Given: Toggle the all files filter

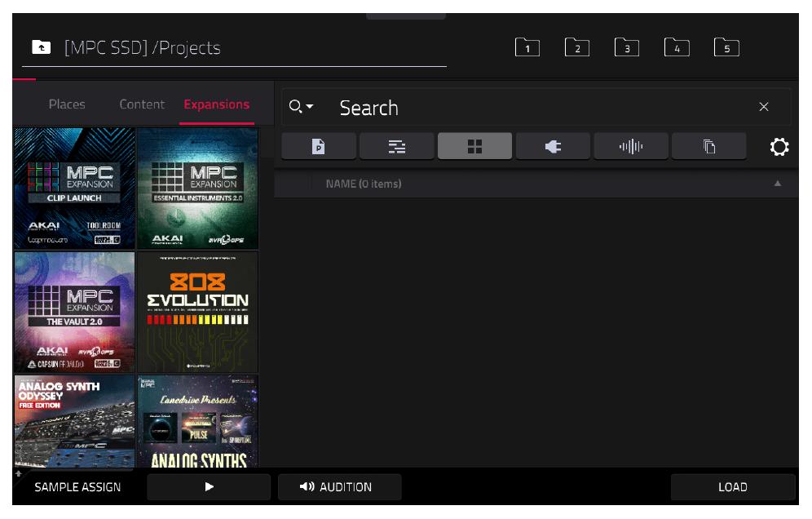Looking at the screenshot, I should pos(709,147).
